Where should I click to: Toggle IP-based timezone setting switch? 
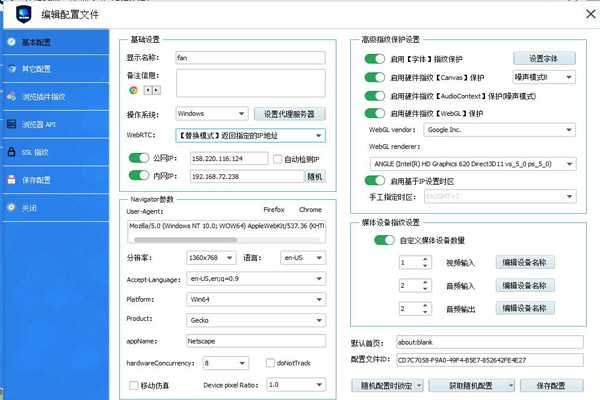[x=375, y=180]
